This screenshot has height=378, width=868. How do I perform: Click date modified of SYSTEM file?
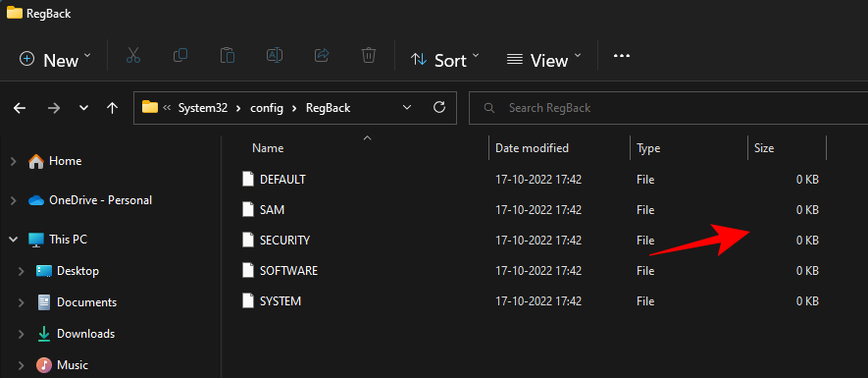[x=538, y=301]
